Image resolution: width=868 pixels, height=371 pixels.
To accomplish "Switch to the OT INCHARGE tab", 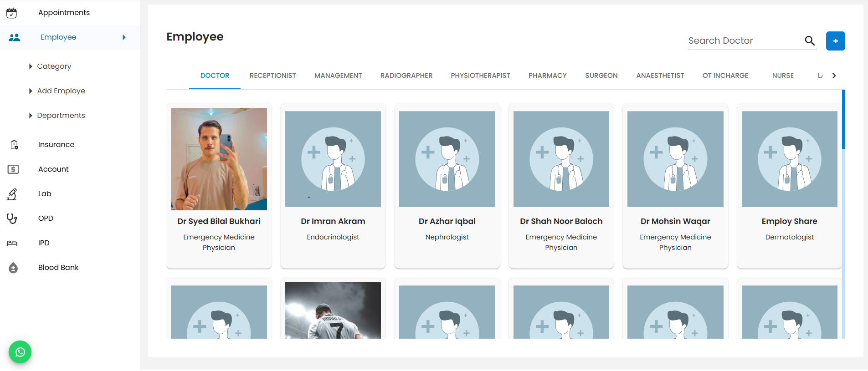I will (x=725, y=76).
